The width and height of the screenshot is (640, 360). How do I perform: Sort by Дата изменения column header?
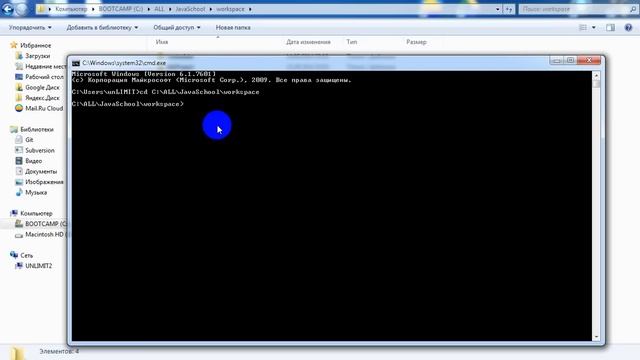click(308, 42)
